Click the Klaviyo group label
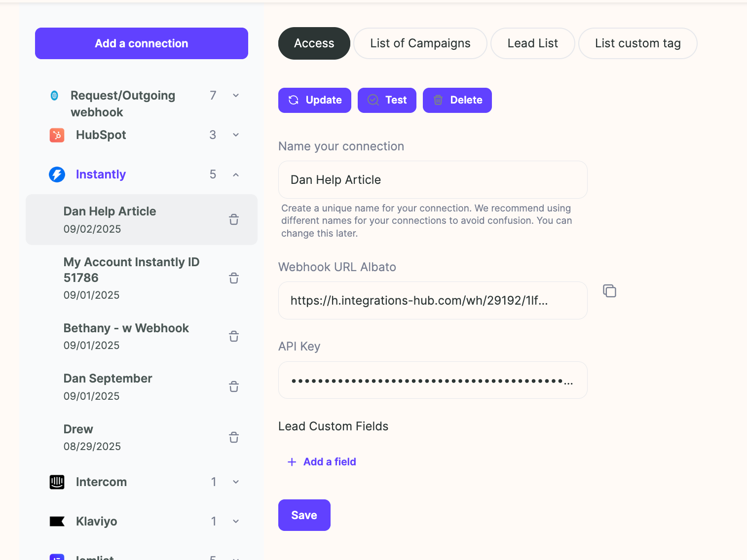Viewport: 747px width, 560px height. pyautogui.click(x=97, y=522)
